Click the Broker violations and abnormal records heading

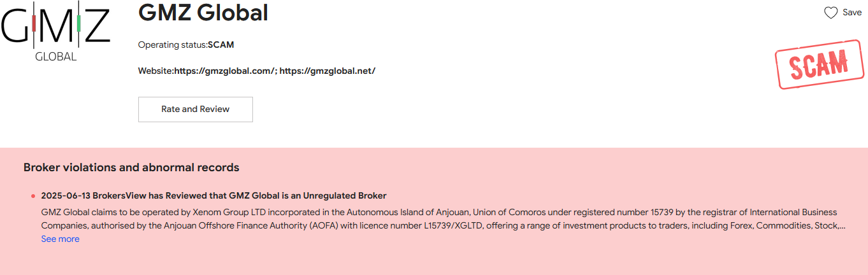[131, 167]
